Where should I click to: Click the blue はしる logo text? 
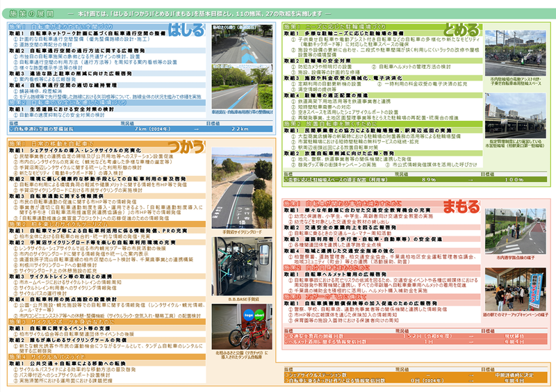(186, 30)
